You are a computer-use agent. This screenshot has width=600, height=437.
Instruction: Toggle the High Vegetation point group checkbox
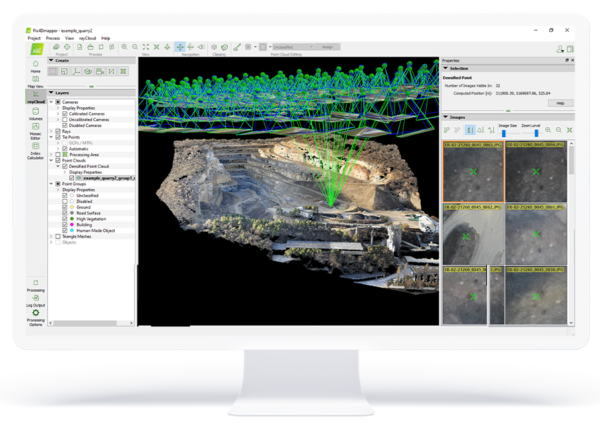tap(65, 217)
